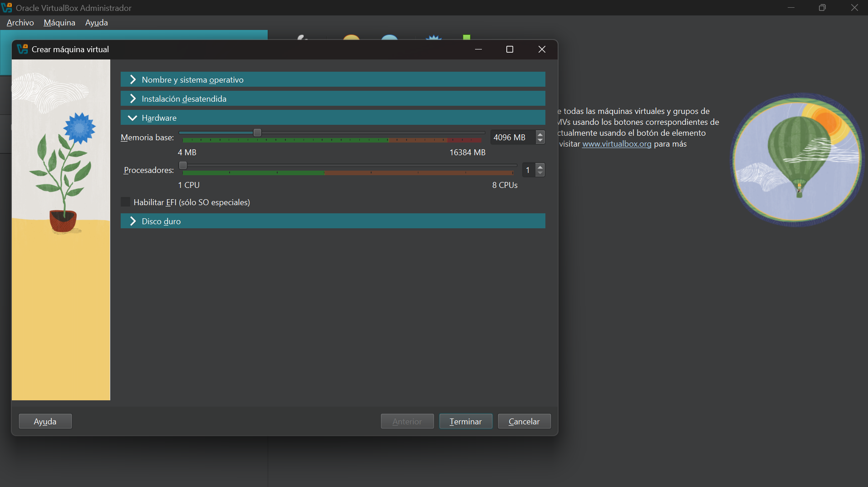Maximize the Crear máquina virtual dialog
The image size is (868, 487).
click(x=510, y=49)
